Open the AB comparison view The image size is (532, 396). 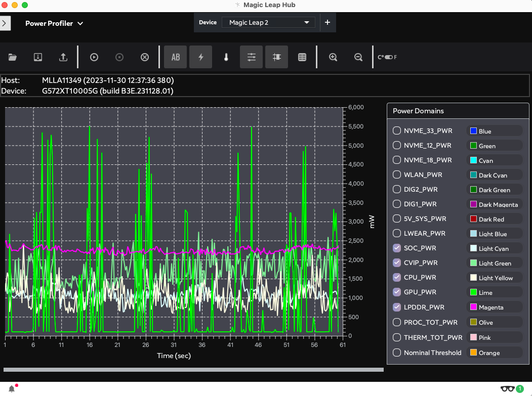pos(175,57)
